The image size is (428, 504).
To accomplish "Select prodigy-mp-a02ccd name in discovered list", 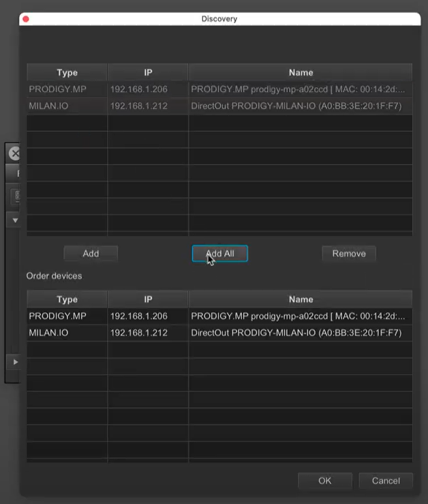I will (x=301, y=89).
